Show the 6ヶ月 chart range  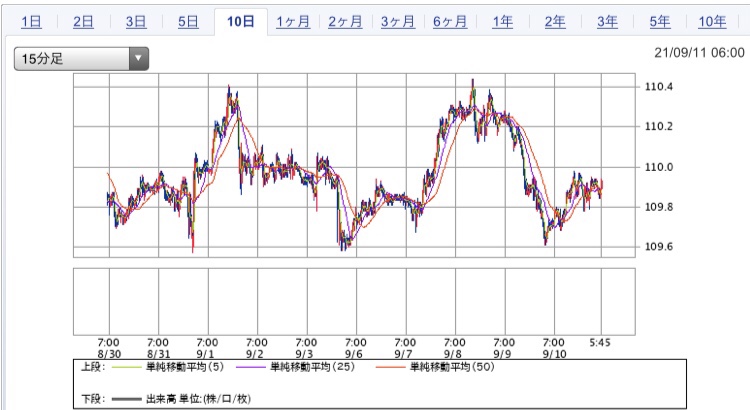point(450,22)
